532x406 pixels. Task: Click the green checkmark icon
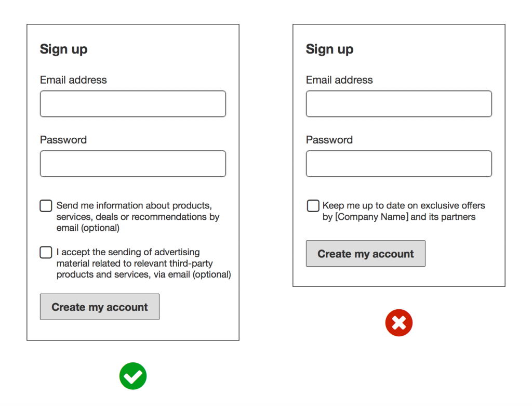(x=133, y=376)
